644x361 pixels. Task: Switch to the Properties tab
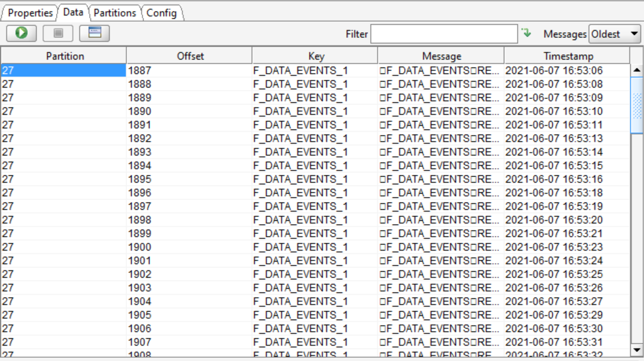(x=31, y=12)
